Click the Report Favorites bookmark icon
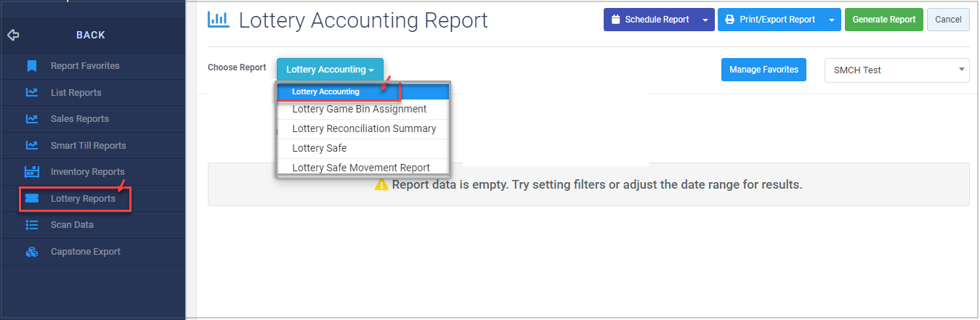Screen dimensions: 980x320 (x=31, y=66)
